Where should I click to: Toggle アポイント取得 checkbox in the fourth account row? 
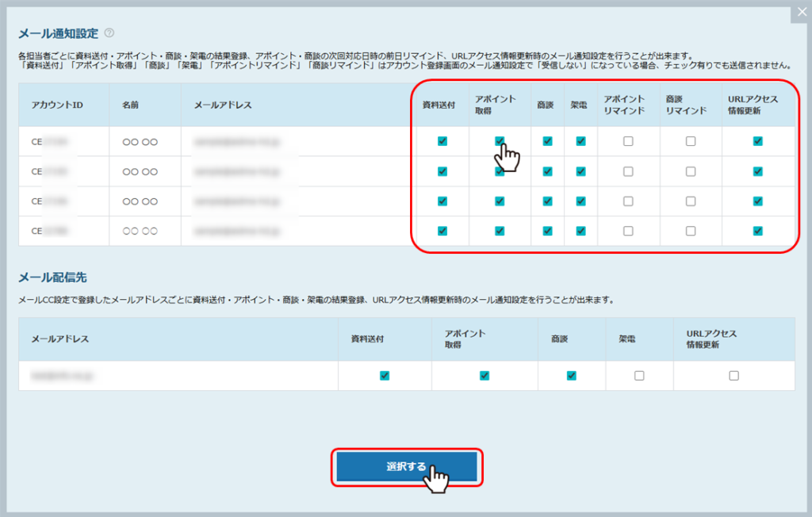(500, 231)
